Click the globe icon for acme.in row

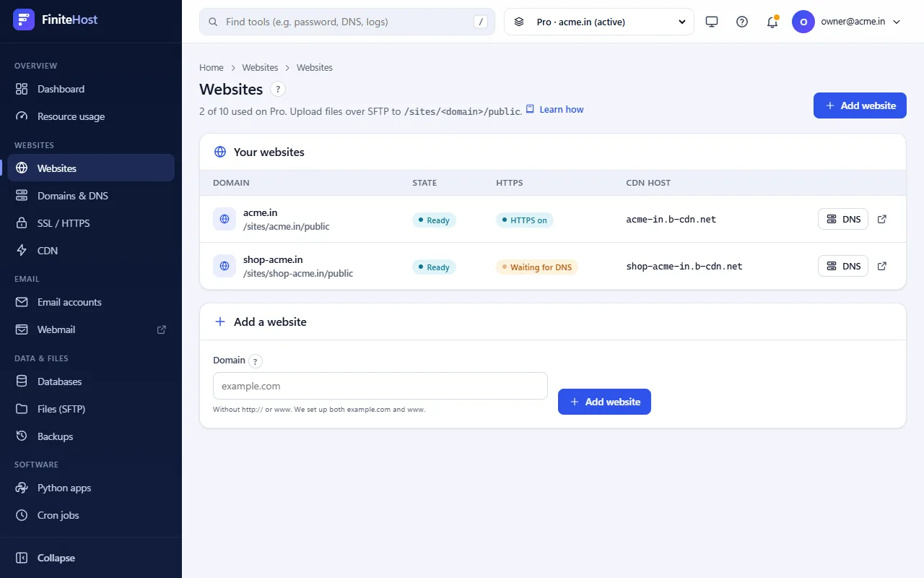pos(225,219)
